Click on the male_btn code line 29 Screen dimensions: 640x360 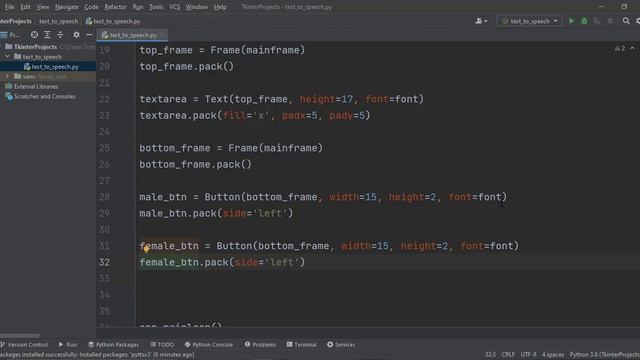(216, 213)
